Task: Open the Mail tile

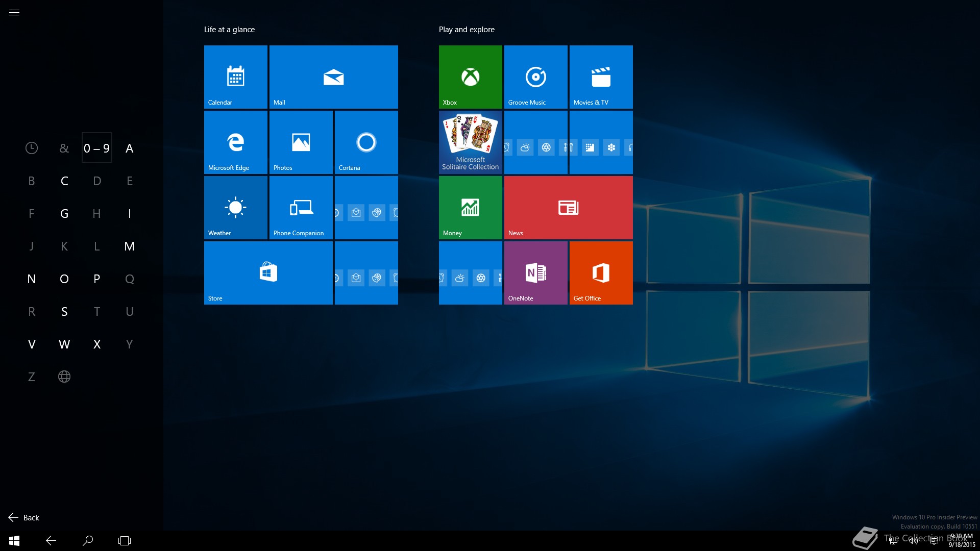Action: click(x=334, y=77)
